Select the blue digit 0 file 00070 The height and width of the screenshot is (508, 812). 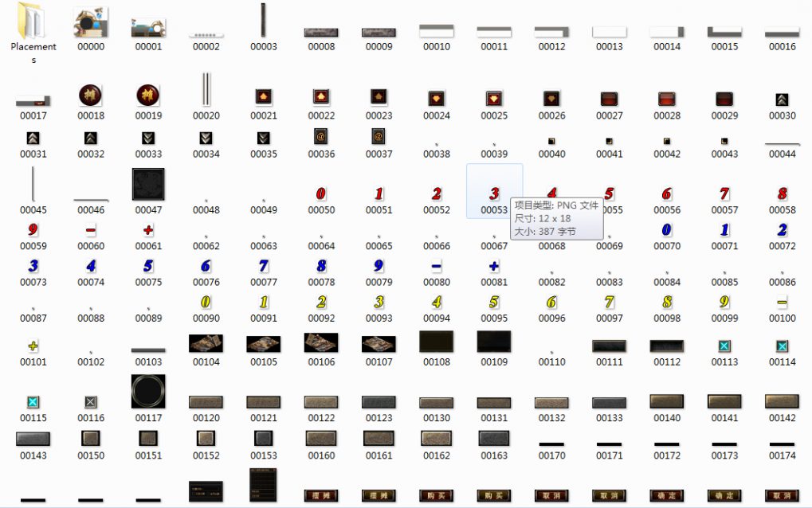coord(667,230)
